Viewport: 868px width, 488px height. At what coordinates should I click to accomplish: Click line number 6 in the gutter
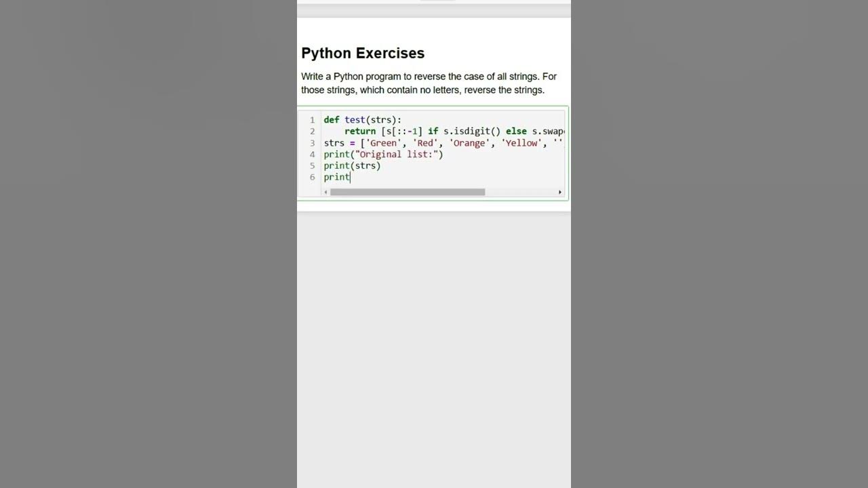[312, 178]
